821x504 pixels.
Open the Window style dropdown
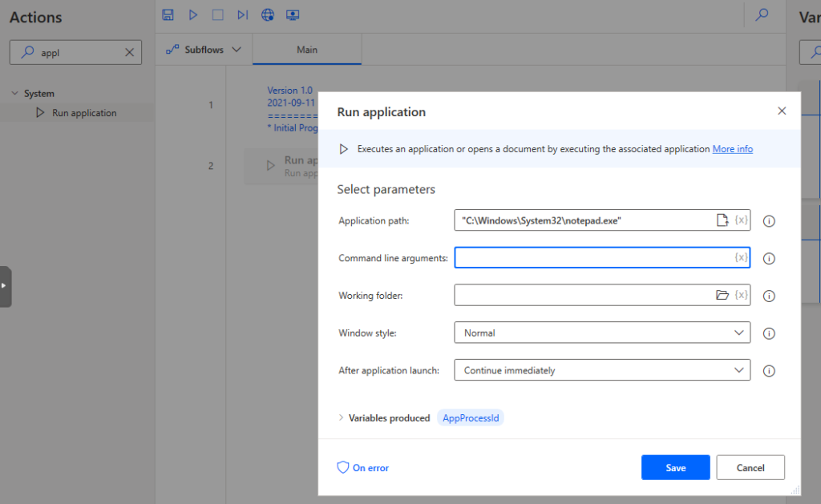pyautogui.click(x=602, y=333)
